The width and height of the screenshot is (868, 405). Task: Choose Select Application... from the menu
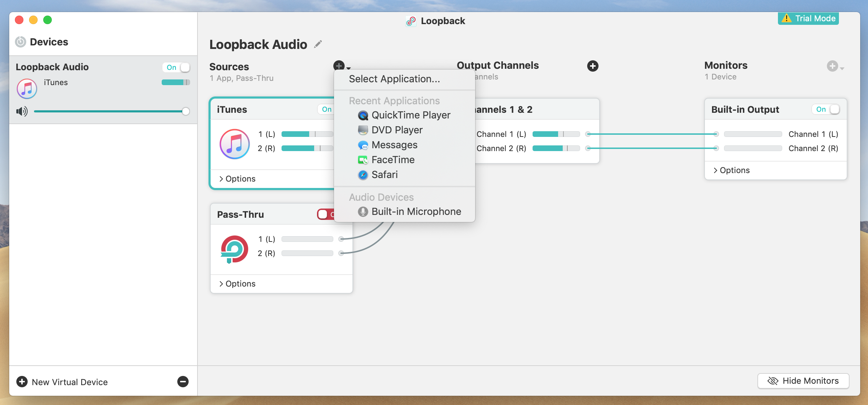[x=405, y=79]
